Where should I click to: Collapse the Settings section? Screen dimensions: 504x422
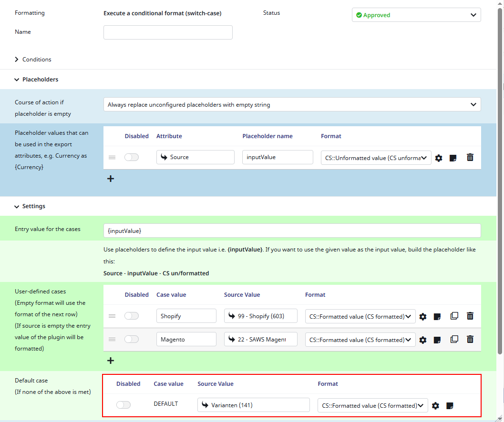coord(30,206)
